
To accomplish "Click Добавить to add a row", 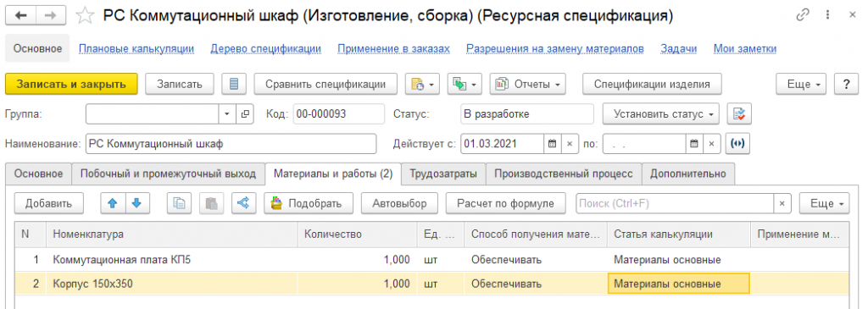I will click(x=48, y=203).
